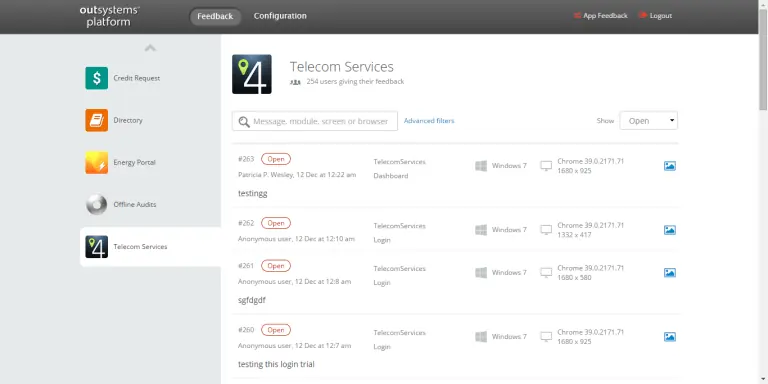Viewport: 768px width, 384px height.
Task: Click the Windows icon in feedback #260 row
Action: (x=481, y=336)
